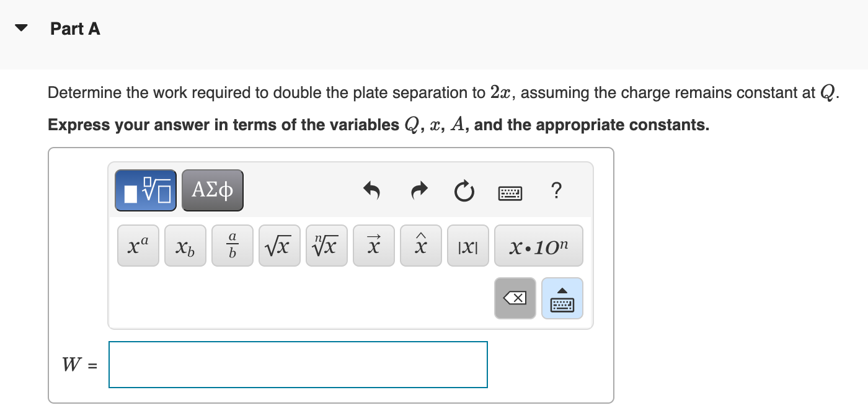Open the keyboard shortcuts view
Screen dimensions: 868x413
point(508,191)
